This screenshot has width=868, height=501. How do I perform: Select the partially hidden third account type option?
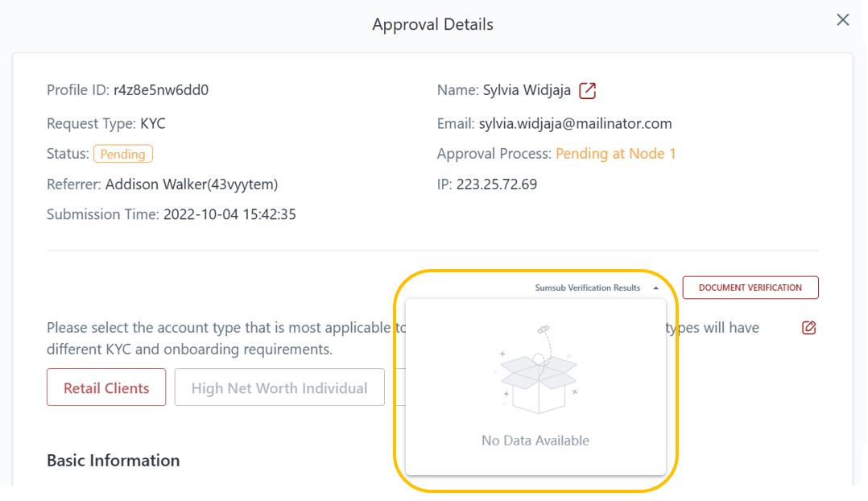399,387
